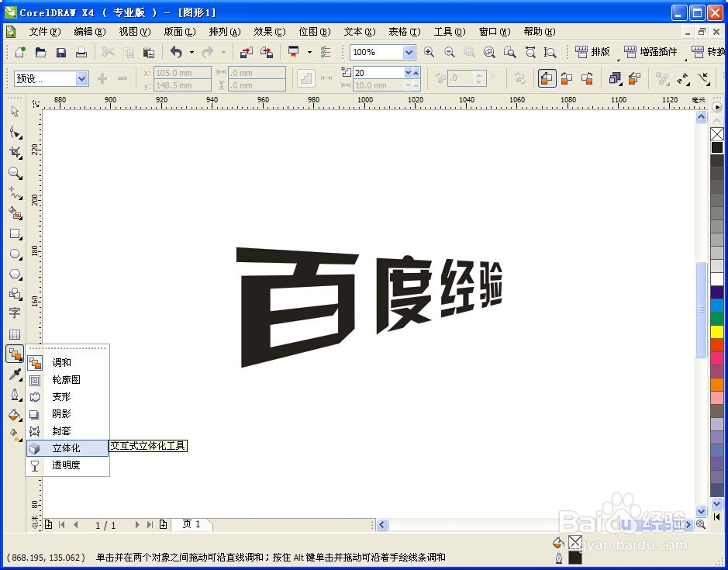
Task: Pick the yellow color swatch
Action: coord(717,332)
